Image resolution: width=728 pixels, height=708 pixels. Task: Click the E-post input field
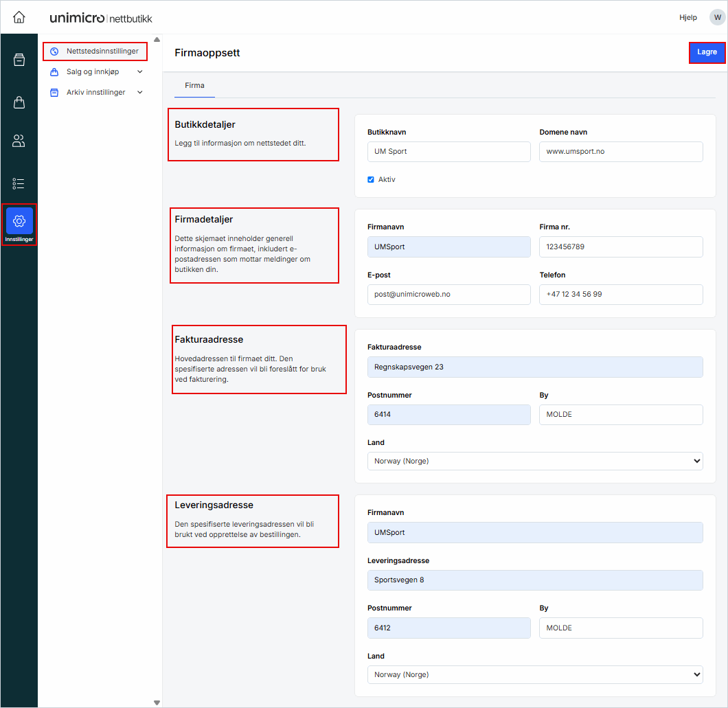[448, 295]
